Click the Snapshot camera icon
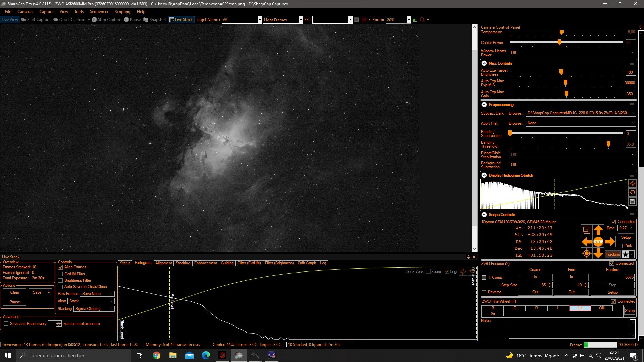644x362 pixels. [146, 20]
